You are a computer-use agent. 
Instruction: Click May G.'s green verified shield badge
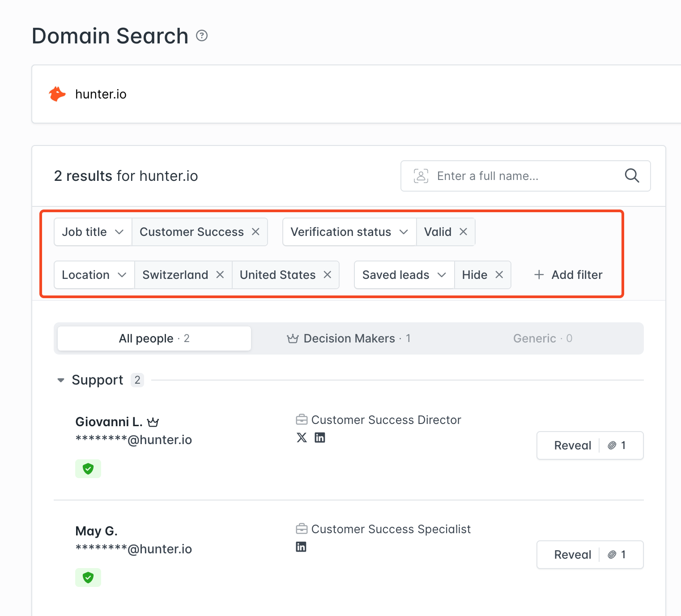coord(88,577)
